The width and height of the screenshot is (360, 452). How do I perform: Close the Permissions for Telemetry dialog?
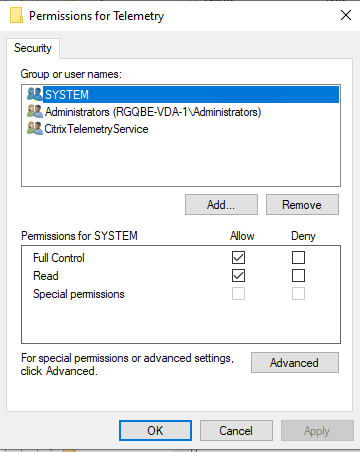coord(346,15)
